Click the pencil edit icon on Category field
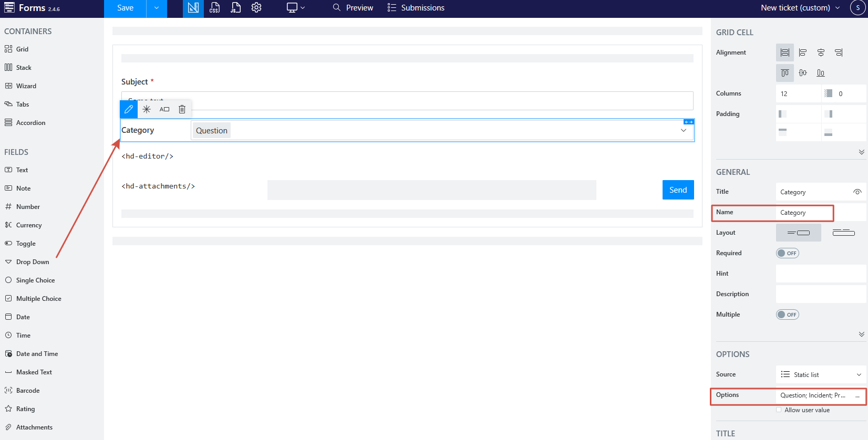This screenshot has height=440, width=868. tap(129, 109)
